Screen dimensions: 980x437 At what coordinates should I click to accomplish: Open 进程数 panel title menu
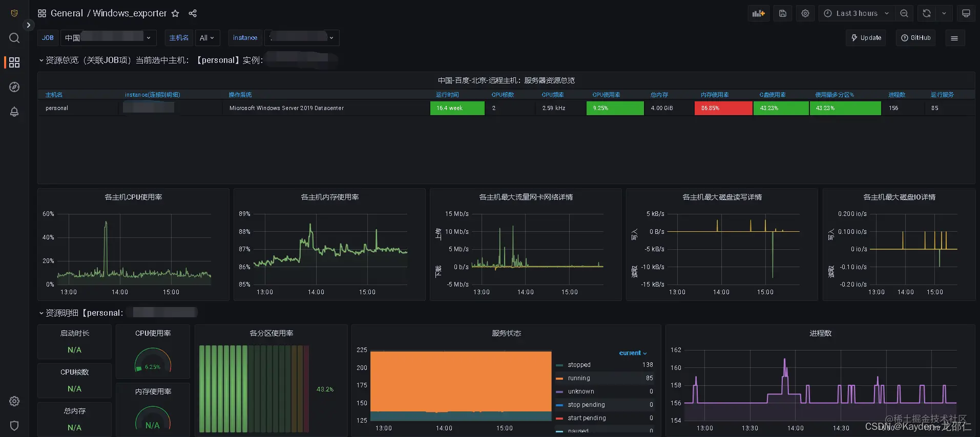point(820,333)
